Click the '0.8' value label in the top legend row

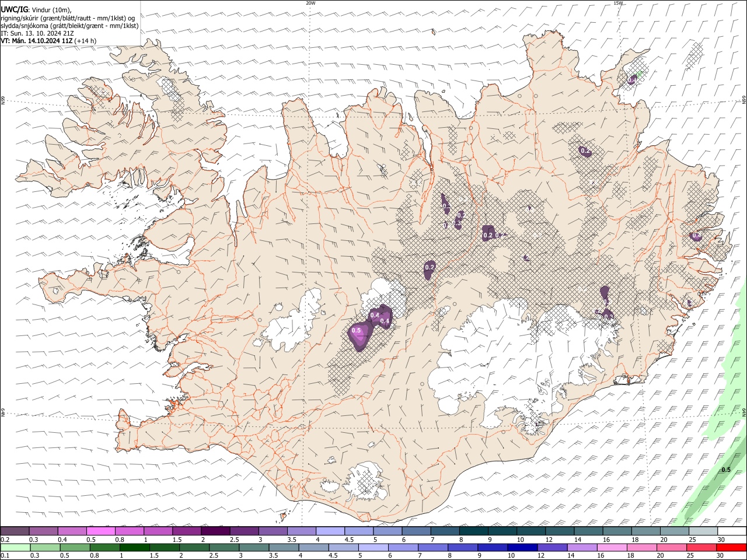[120, 540]
